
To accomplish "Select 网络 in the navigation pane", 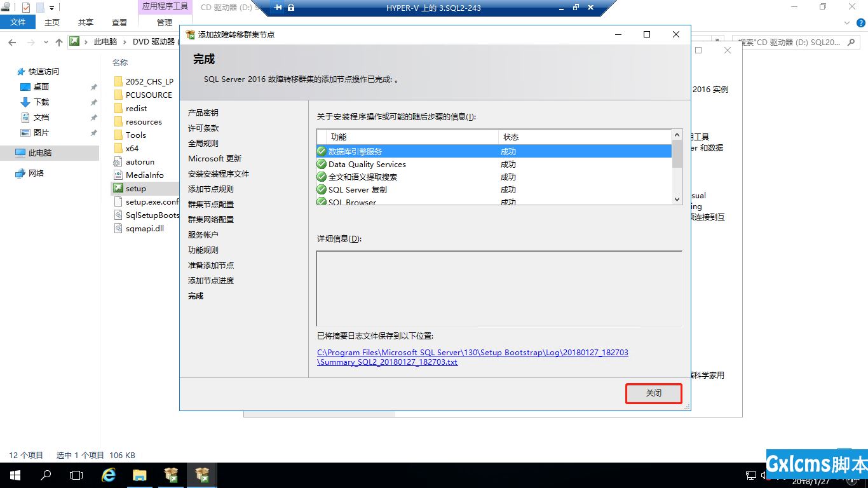I will click(x=36, y=173).
